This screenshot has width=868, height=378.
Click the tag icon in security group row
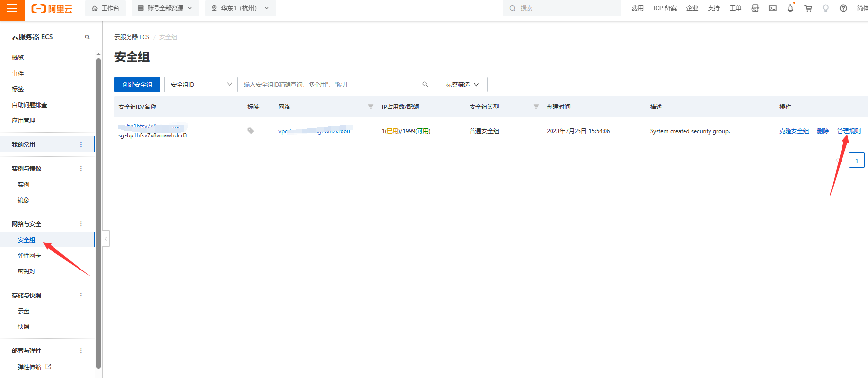(x=251, y=131)
